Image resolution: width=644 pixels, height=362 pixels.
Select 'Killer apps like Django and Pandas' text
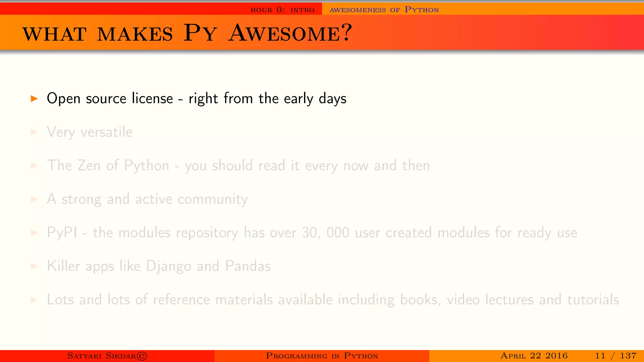point(159,266)
